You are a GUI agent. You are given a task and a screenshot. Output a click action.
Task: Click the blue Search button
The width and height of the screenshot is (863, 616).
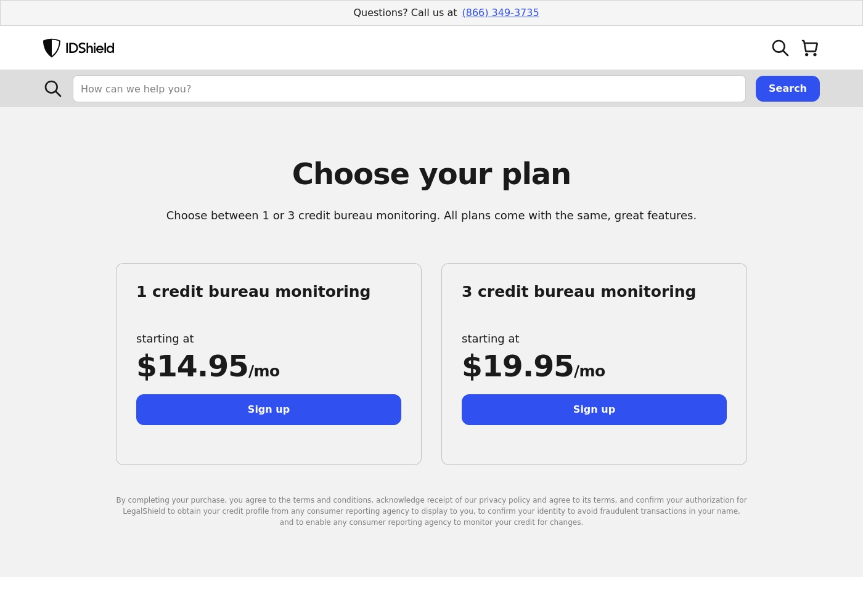pos(788,89)
